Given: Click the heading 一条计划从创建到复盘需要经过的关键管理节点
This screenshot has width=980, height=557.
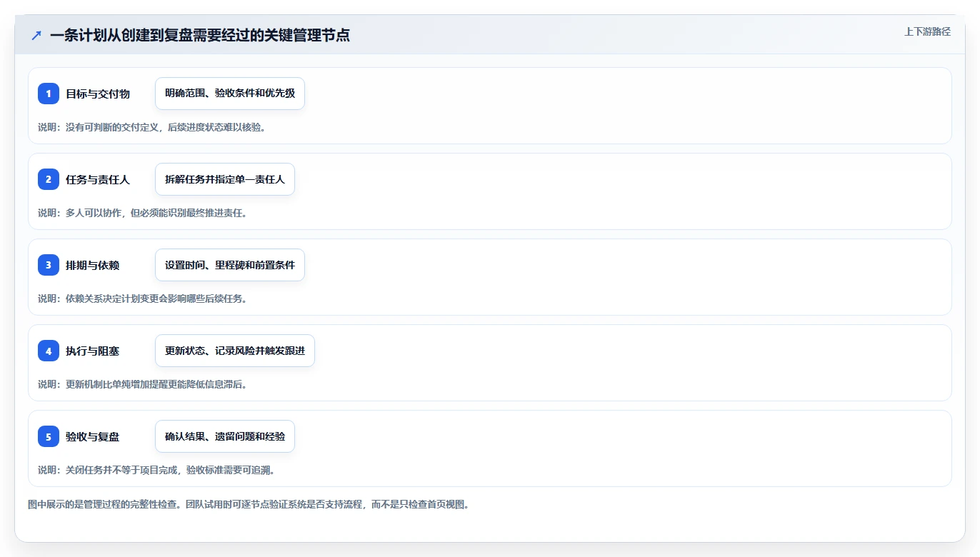Looking at the screenshot, I should click(x=200, y=35).
